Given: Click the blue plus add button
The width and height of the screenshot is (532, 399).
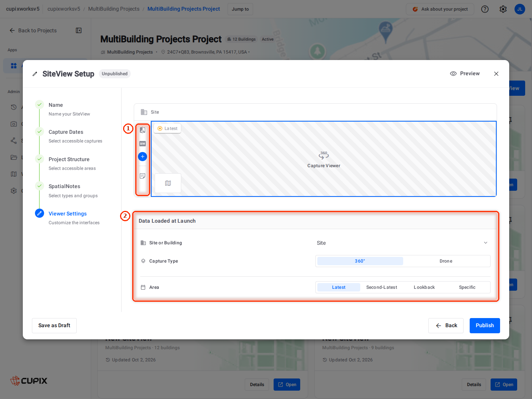Looking at the screenshot, I should (142, 157).
